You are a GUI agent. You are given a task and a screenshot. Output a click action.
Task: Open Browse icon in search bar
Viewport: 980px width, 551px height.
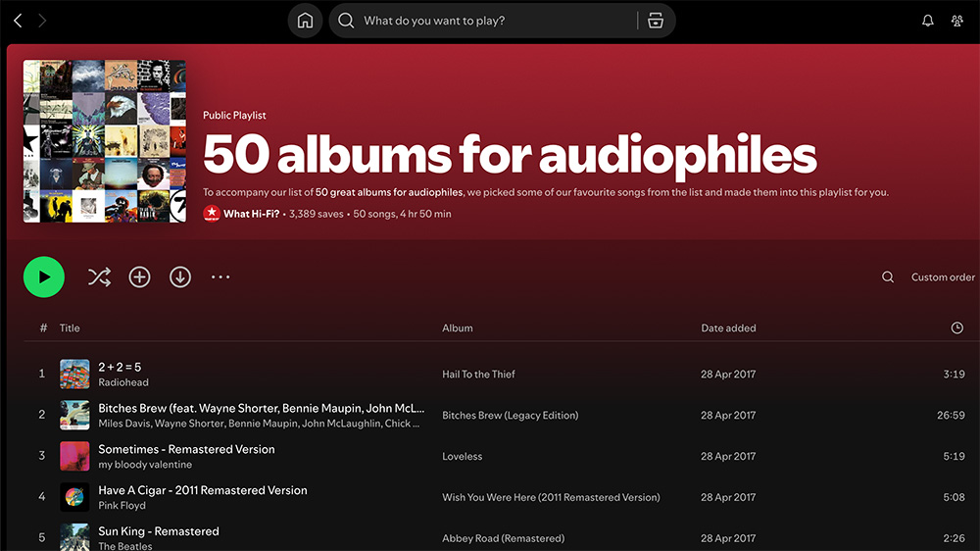656,21
